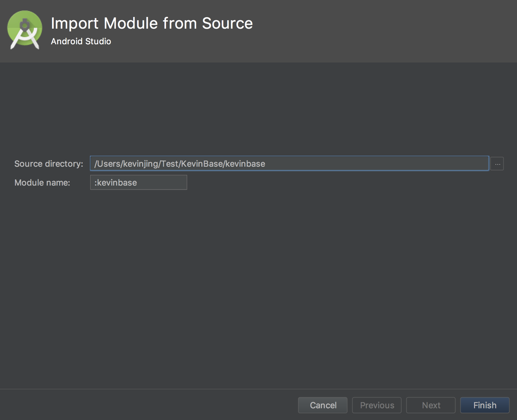Image resolution: width=517 pixels, height=420 pixels.
Task: Place cursor on "KevinBase" folder in source path
Action: coord(202,164)
